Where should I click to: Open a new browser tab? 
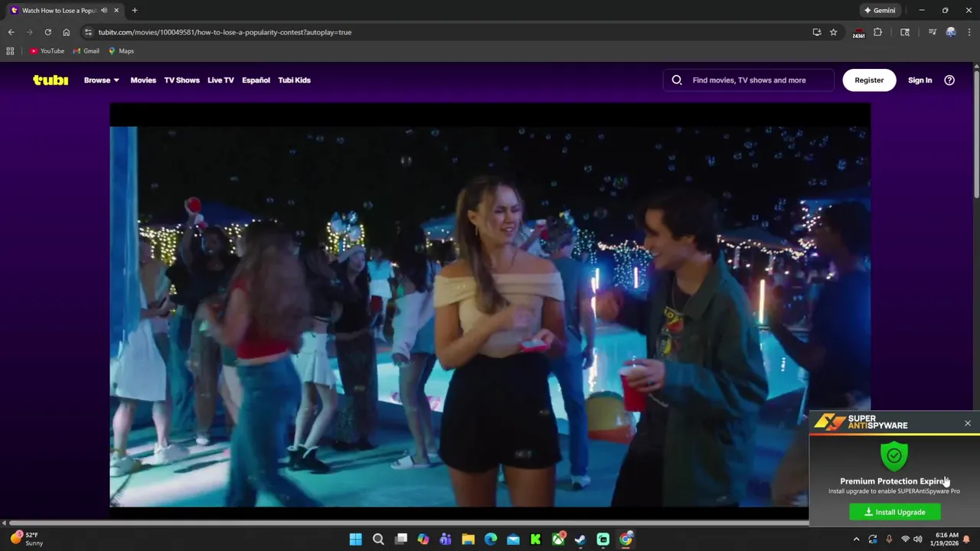click(x=135, y=11)
